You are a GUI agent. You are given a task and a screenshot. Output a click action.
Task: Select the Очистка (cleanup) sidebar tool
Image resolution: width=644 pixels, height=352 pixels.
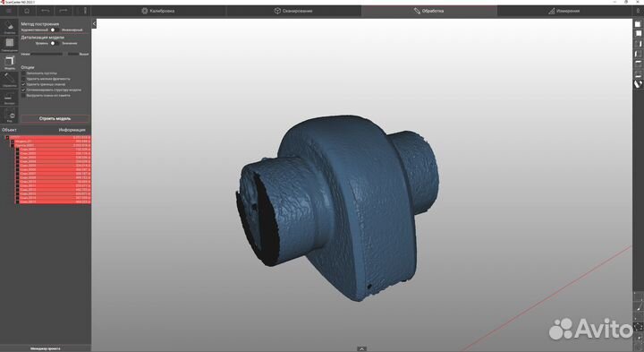pos(10,27)
